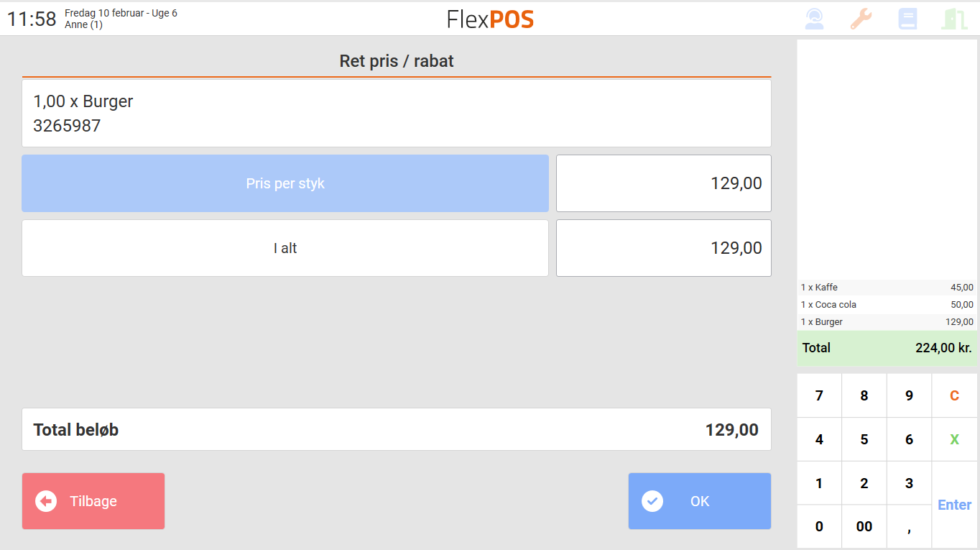The height and width of the screenshot is (550, 980).
Task: Clear the entry with the orange C key
Action: (x=953, y=395)
